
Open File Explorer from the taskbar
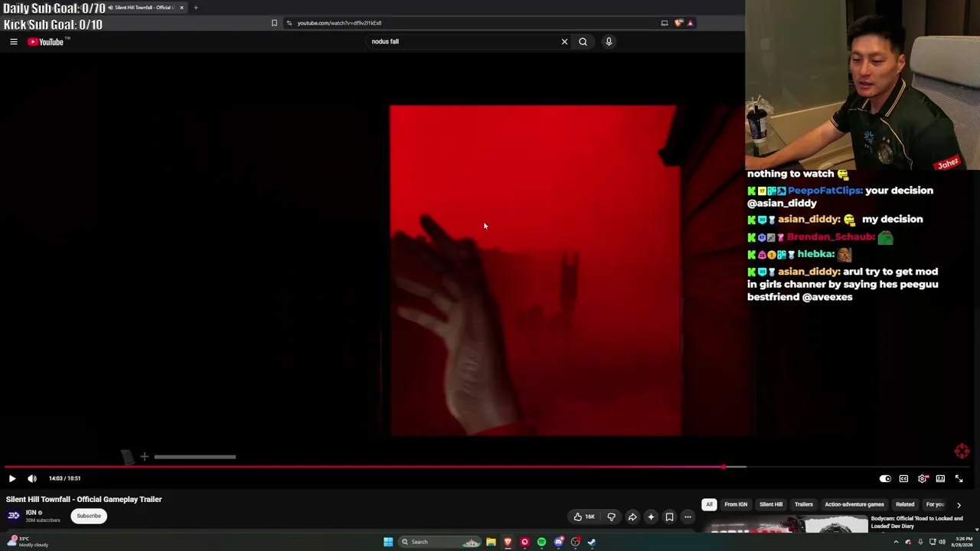491,542
